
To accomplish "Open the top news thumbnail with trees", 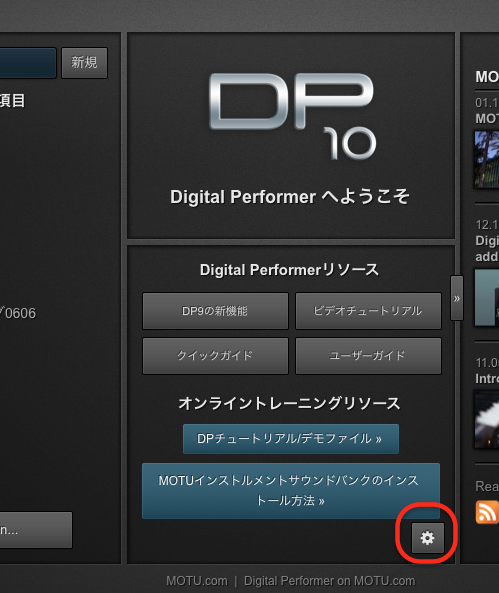I will point(487,159).
